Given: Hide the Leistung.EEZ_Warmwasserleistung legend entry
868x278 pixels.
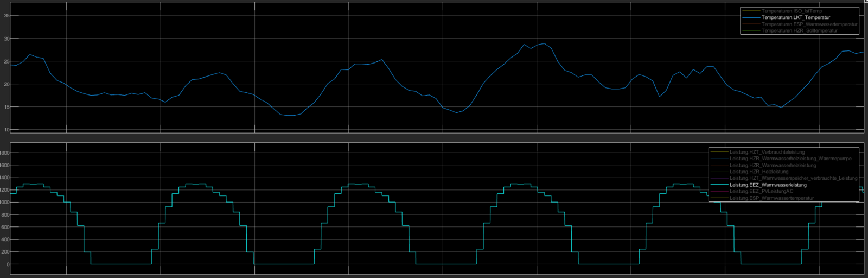Looking at the screenshot, I should point(768,185).
